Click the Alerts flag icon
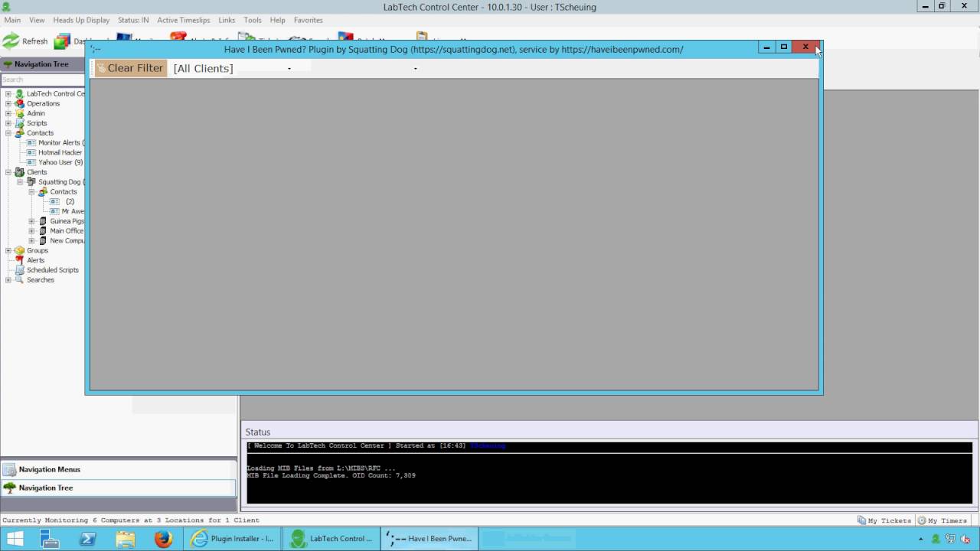The height and width of the screenshot is (551, 980). point(19,260)
